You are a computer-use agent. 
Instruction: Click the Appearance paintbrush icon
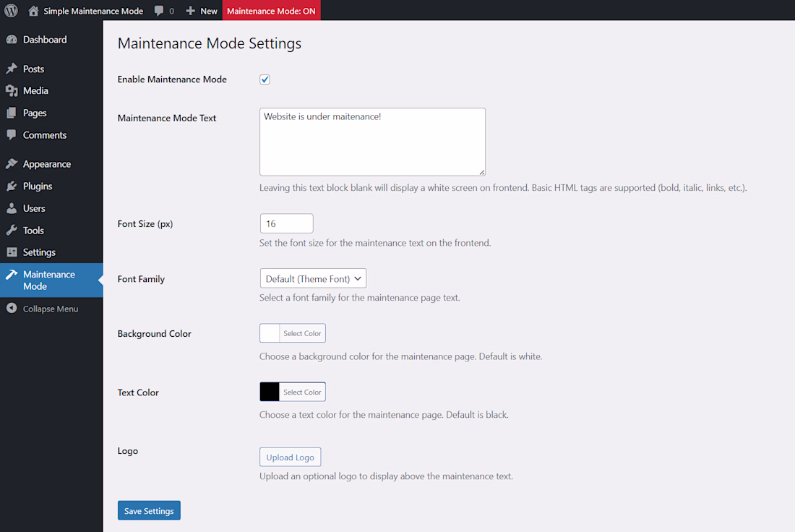(12, 164)
